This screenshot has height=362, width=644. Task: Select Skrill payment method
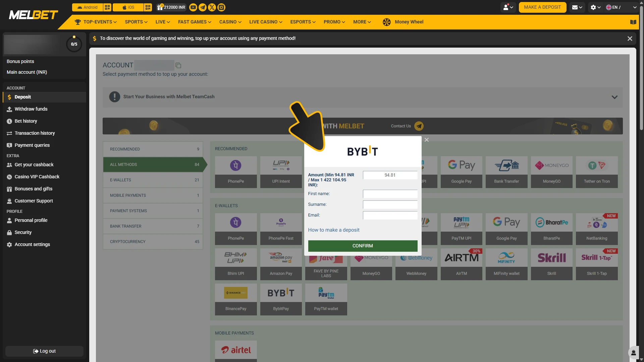tap(552, 264)
